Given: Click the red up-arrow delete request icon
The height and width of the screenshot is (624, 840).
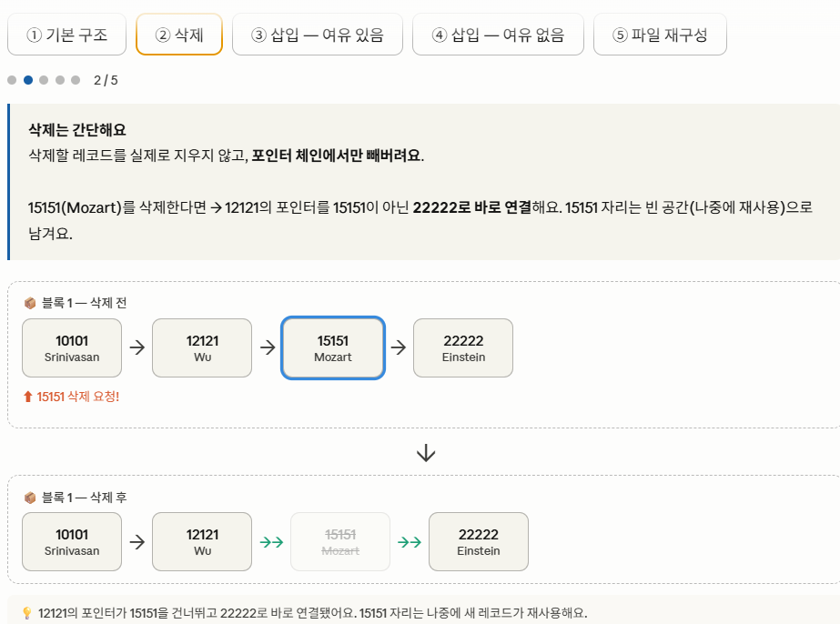Looking at the screenshot, I should [28, 397].
